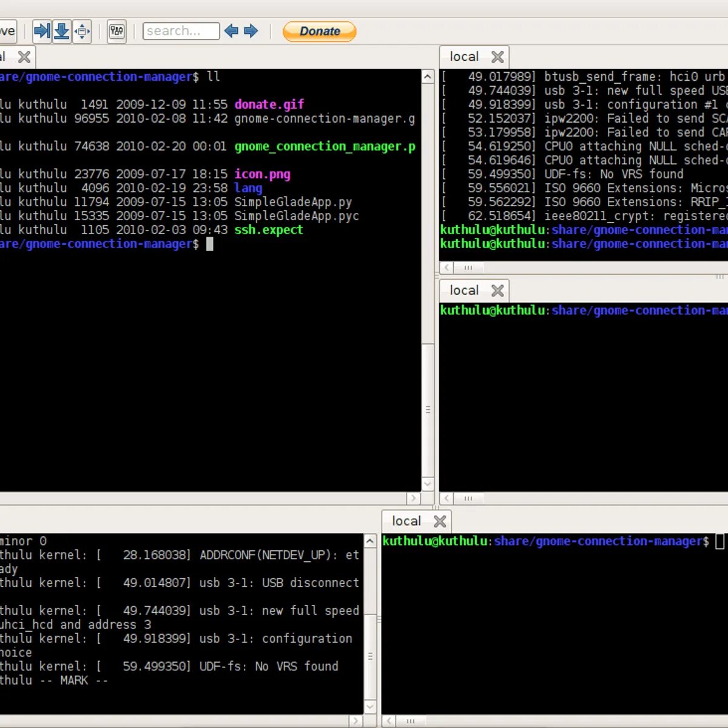The width and height of the screenshot is (728, 728).
Task: Close the top-left terminal tab
Action: (24, 57)
